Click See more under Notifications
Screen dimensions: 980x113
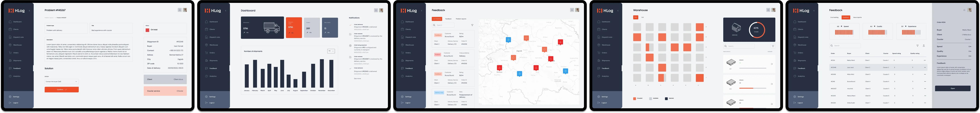(x=358, y=78)
